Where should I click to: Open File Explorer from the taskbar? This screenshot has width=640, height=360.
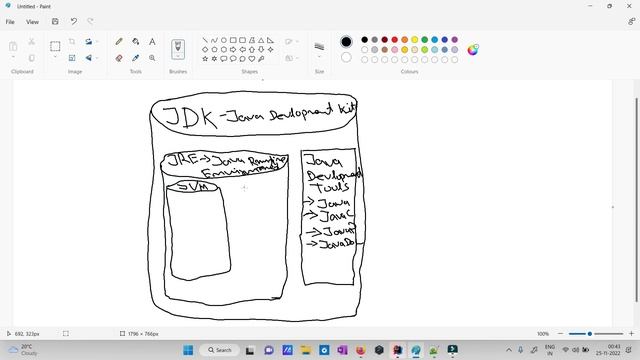tap(306, 350)
